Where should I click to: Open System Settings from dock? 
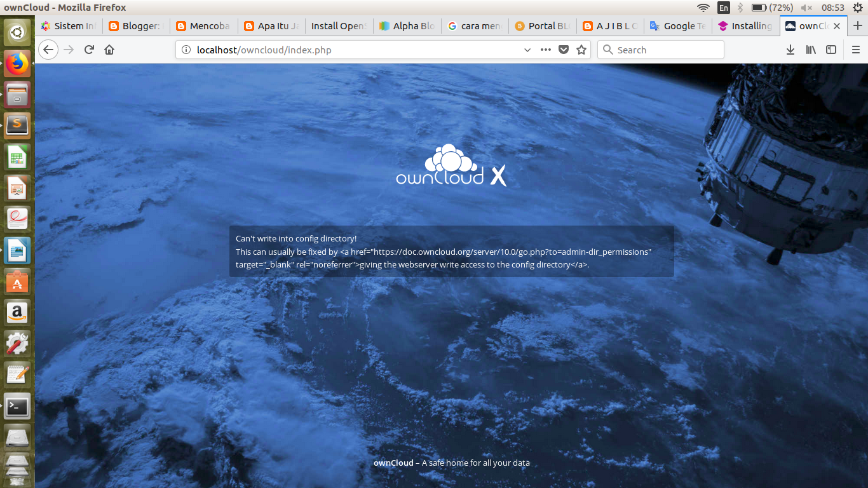click(17, 344)
